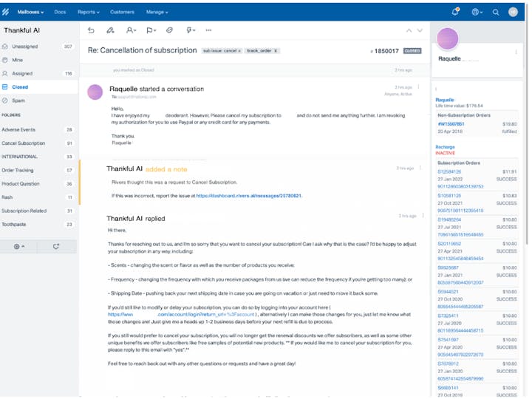
Task: Open the notifications bell icon
Action: 455,12
